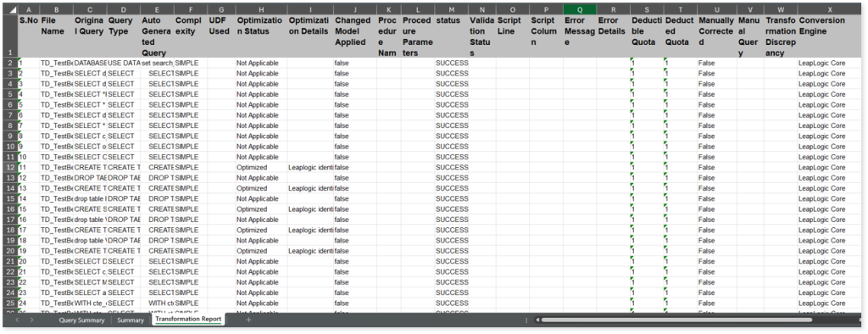Click the 'set search' cell in row 2
This screenshot has height=334, width=868.
point(157,63)
